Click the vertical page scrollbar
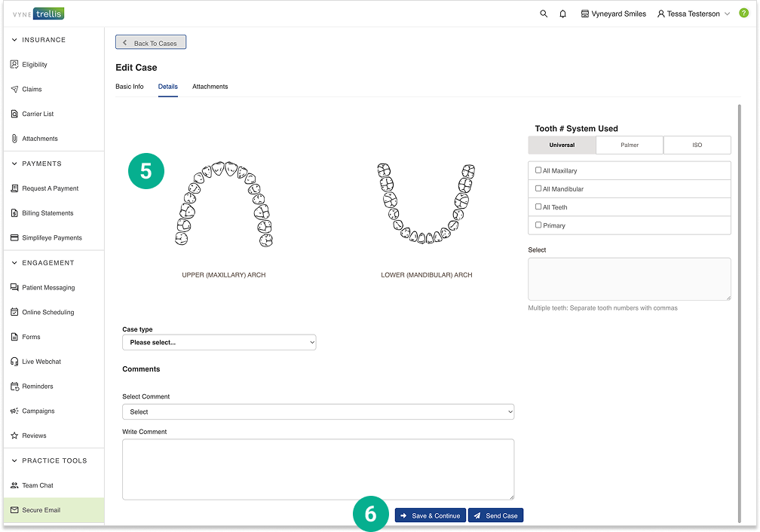Image resolution: width=760 pixels, height=532 pixels. click(x=739, y=301)
